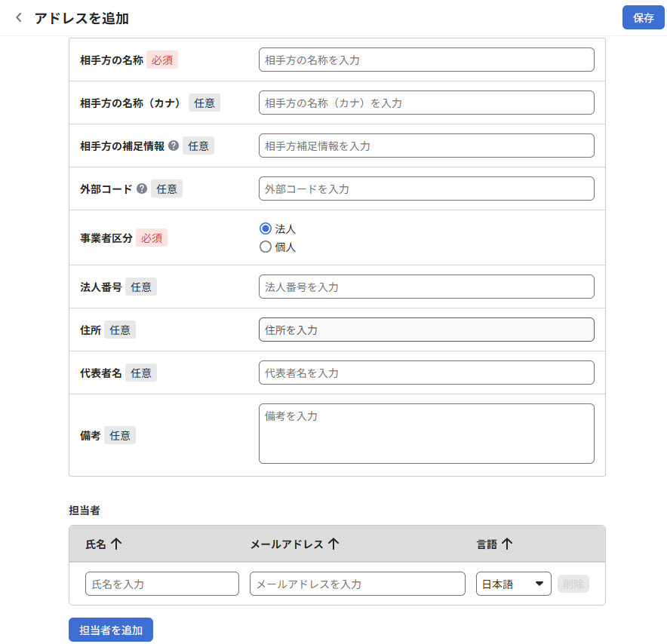Sort by 氏名 column arrow
This screenshot has height=644, width=667.
tap(116, 544)
